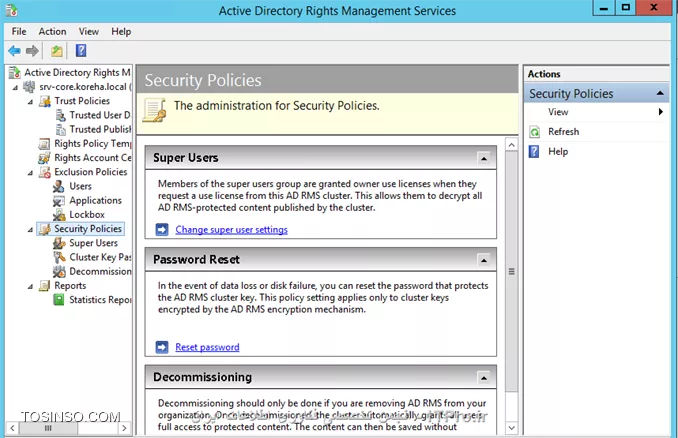
Task: Click the Help toolbar icon
Action: click(x=81, y=51)
